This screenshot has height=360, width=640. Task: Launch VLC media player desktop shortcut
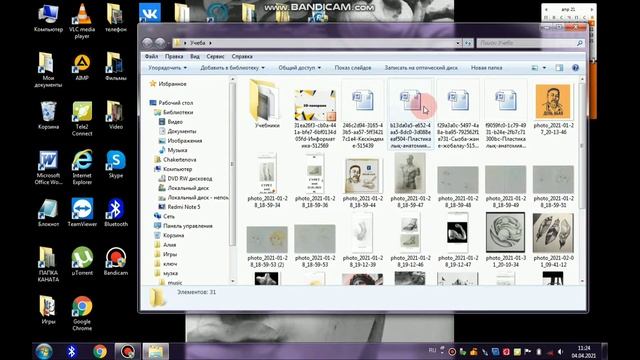82,21
